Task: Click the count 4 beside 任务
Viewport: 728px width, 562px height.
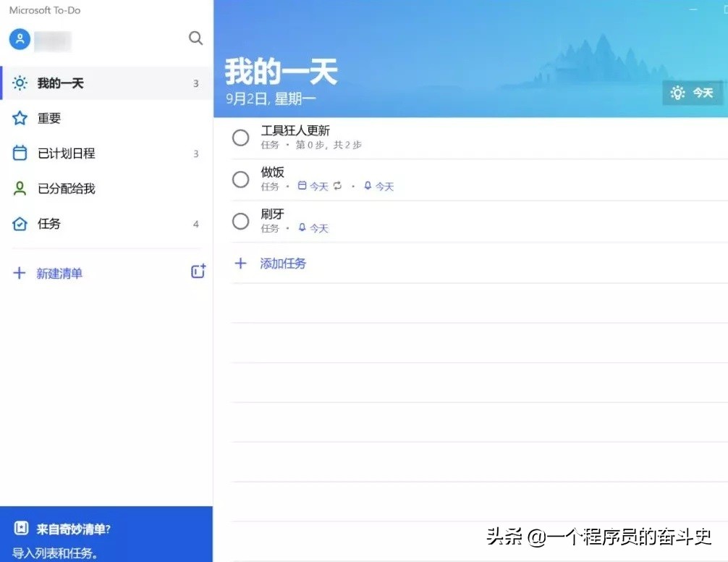Action: (196, 225)
